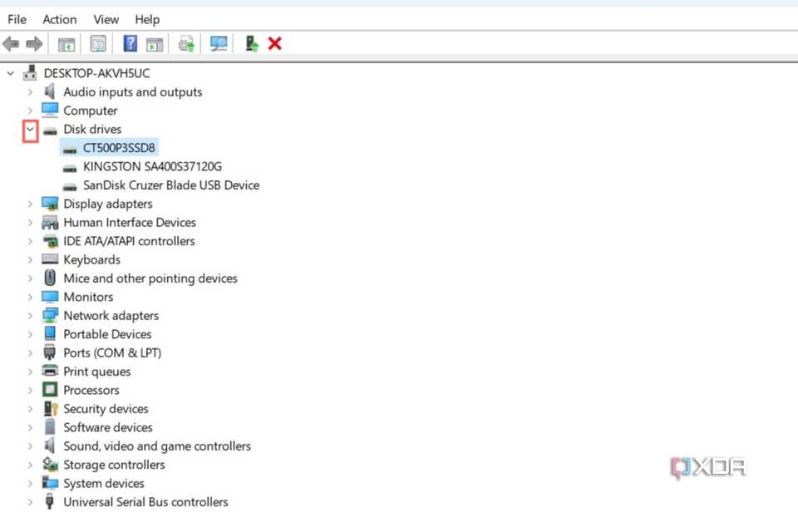Expand Network adapters
Viewport: 798px width, 532px height.
(x=30, y=316)
